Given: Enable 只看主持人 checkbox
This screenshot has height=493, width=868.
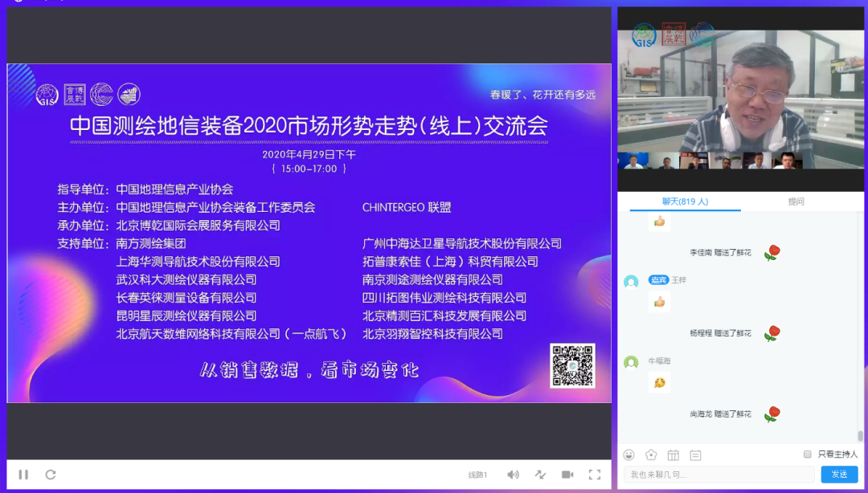Looking at the screenshot, I should (x=808, y=454).
